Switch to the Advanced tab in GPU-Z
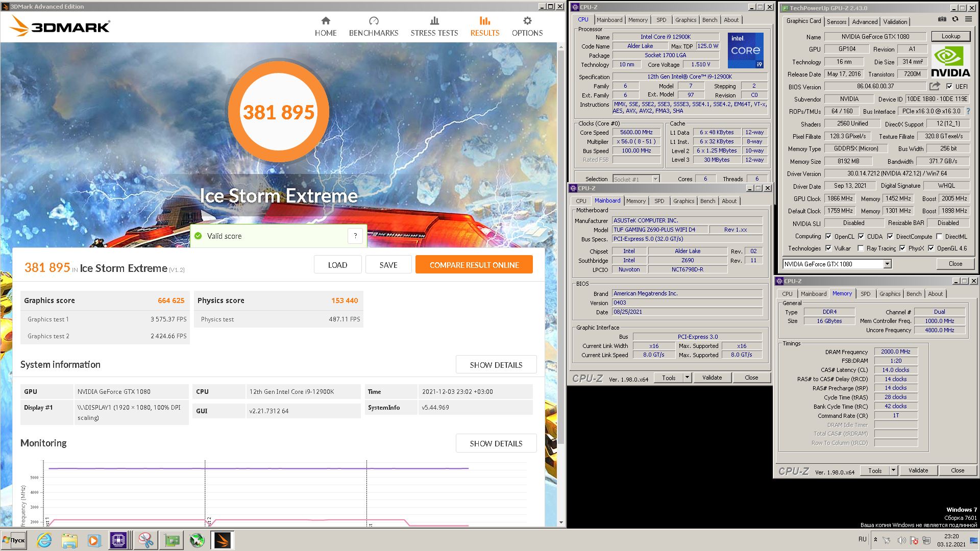 coord(865,21)
